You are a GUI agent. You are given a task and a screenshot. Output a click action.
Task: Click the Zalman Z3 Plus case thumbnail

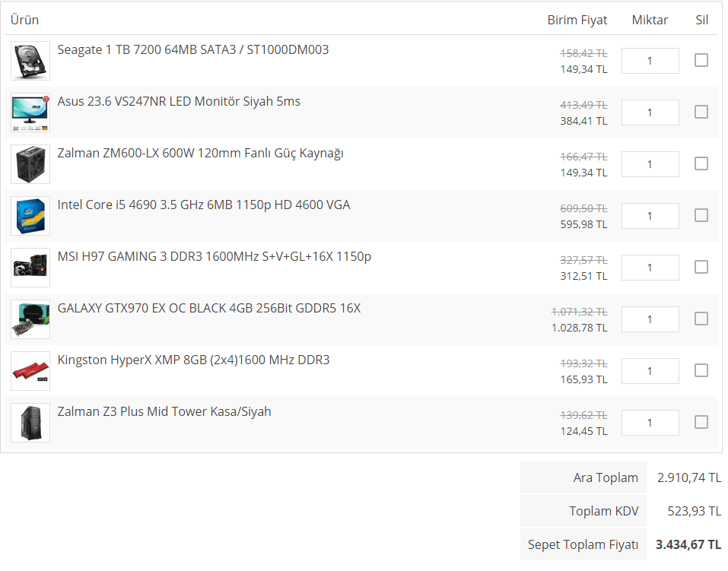(30, 423)
